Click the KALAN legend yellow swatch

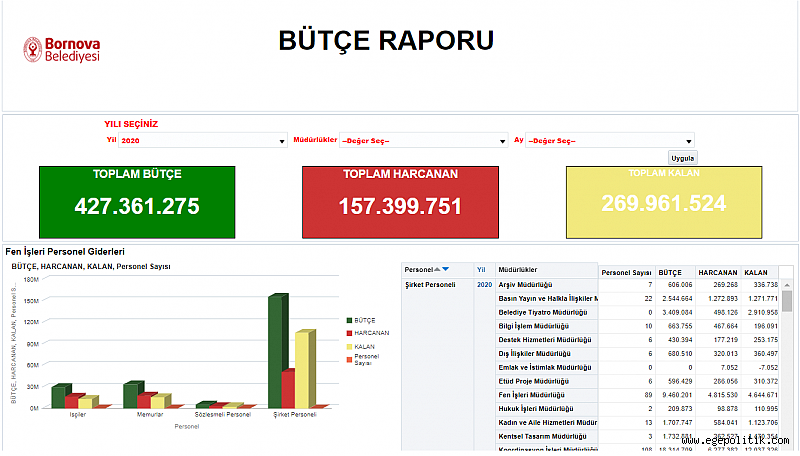[349, 347]
